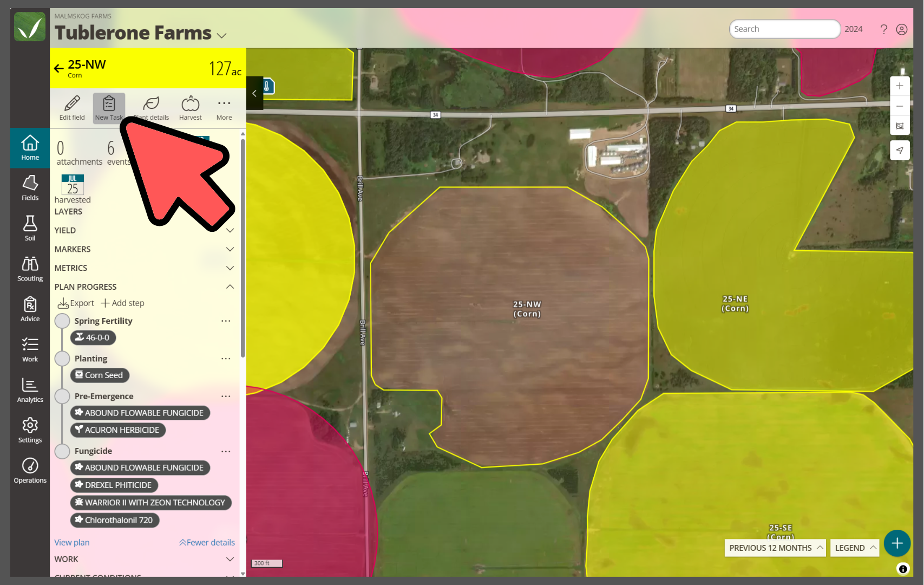The height and width of the screenshot is (585, 924).
Task: Open the Operations sidebar section
Action: click(30, 470)
